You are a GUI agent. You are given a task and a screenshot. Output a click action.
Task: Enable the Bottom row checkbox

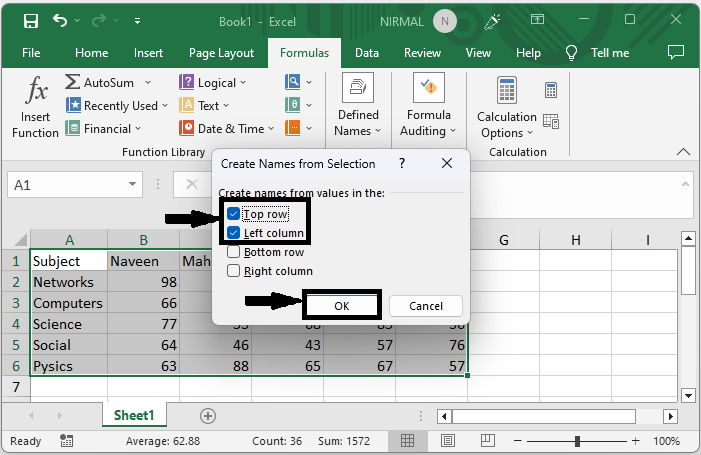click(234, 252)
